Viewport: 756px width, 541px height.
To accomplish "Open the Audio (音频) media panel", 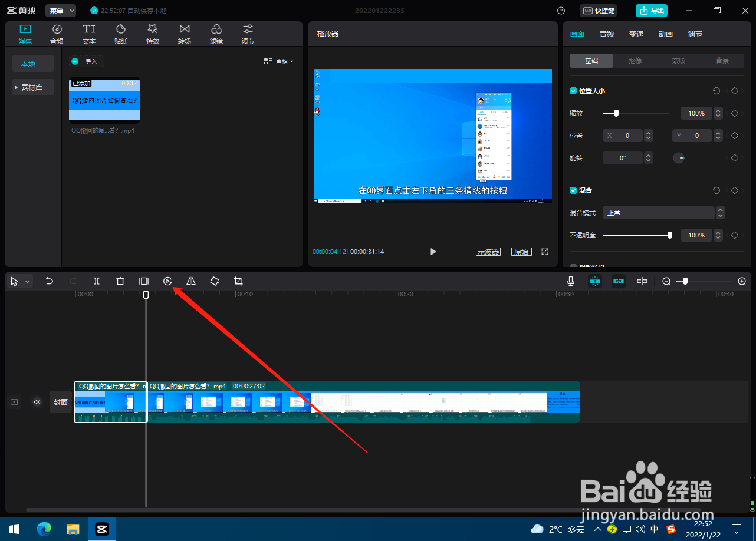I will pyautogui.click(x=57, y=34).
